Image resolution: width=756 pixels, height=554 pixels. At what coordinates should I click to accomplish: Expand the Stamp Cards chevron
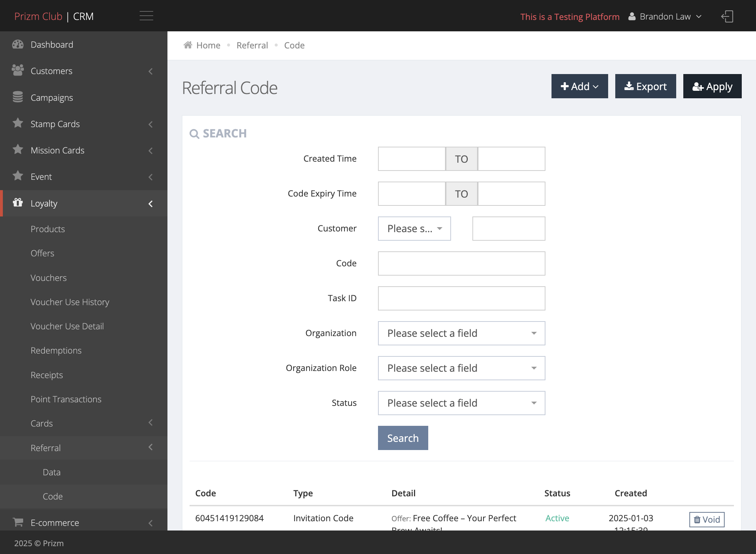(151, 124)
